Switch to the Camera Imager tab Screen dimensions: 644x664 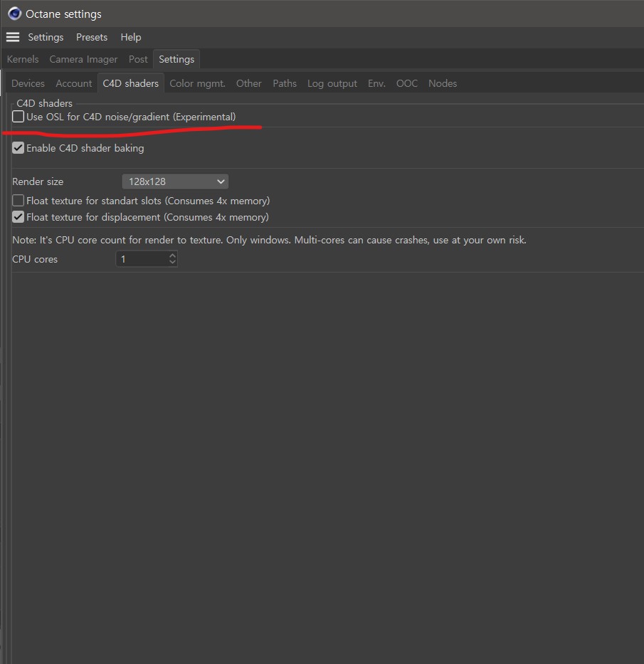tap(83, 59)
